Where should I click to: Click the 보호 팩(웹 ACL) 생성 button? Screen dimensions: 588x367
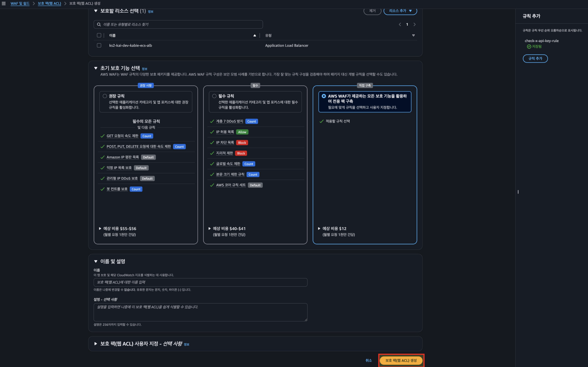point(401,360)
